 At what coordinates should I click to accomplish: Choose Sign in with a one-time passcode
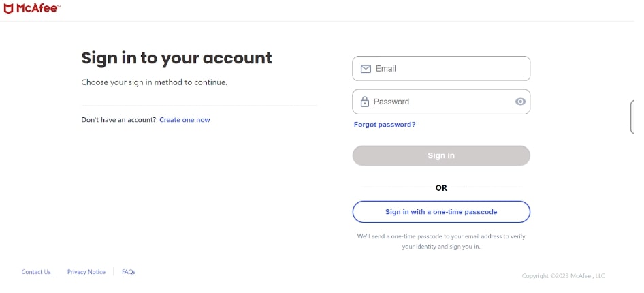441,212
